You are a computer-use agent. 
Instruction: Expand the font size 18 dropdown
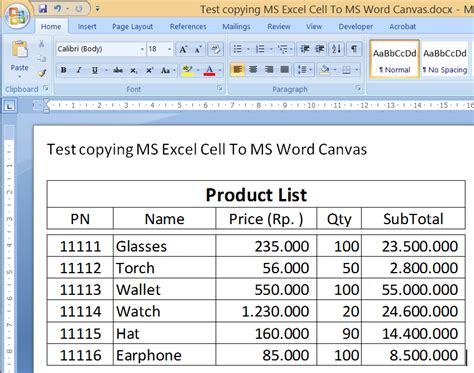(169, 49)
